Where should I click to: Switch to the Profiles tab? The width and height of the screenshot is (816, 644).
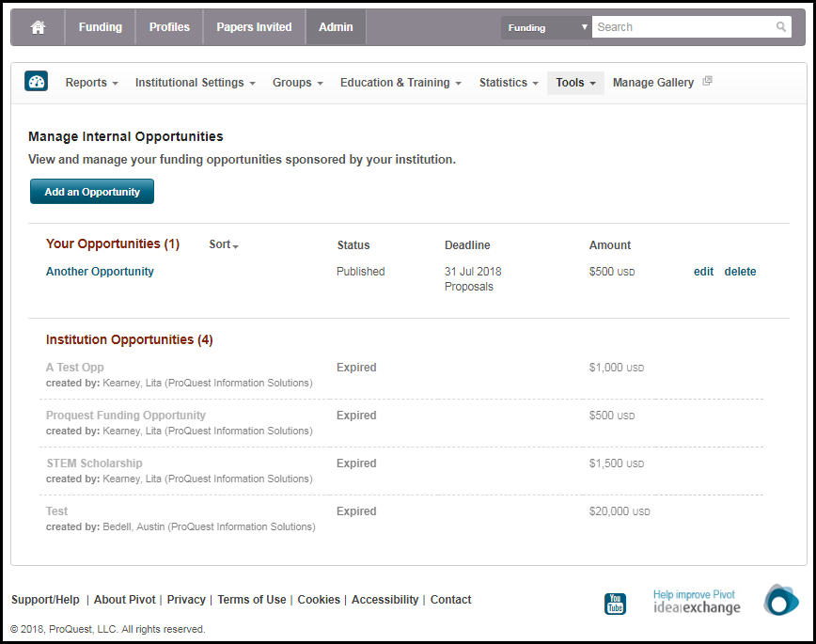pyautogui.click(x=169, y=27)
